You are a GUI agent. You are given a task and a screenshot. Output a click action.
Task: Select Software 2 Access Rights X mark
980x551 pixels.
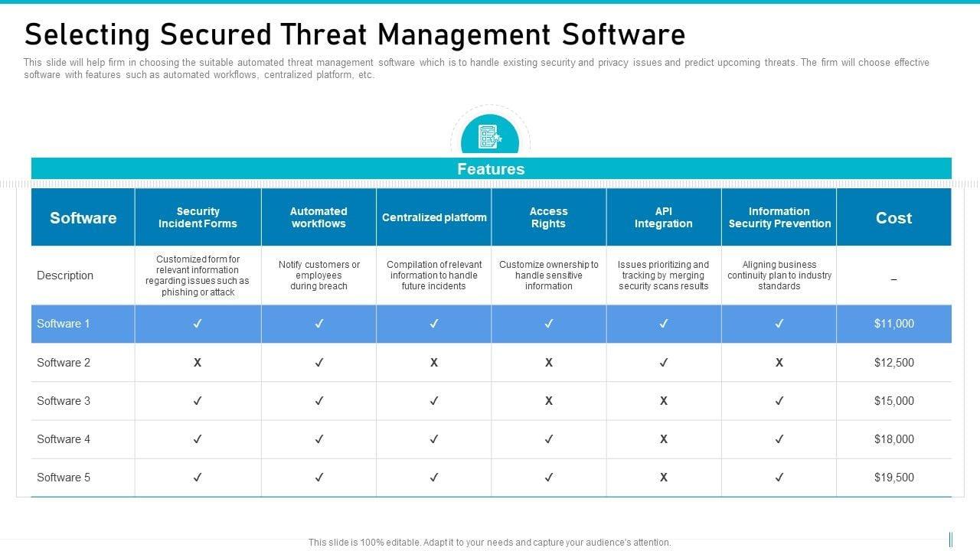pos(549,363)
